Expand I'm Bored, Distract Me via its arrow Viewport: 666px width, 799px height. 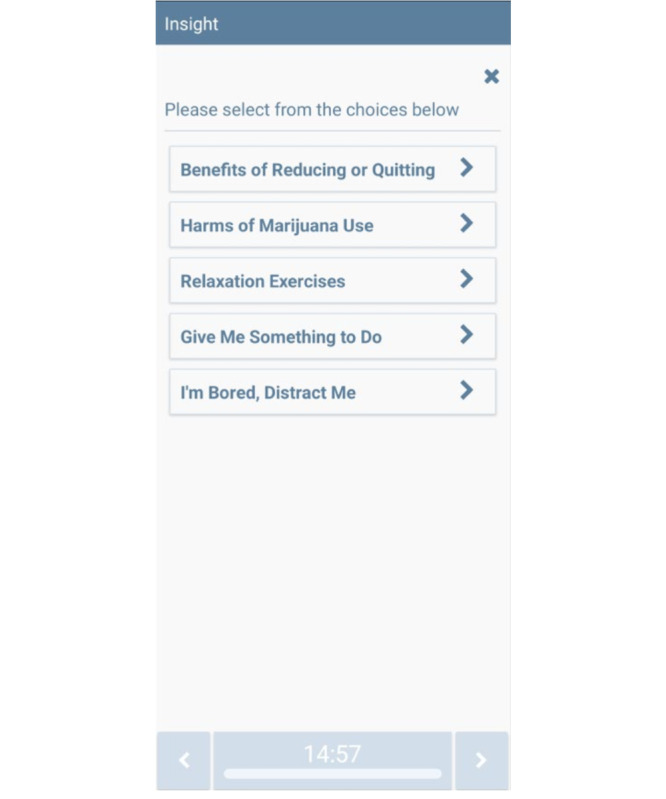(x=466, y=390)
